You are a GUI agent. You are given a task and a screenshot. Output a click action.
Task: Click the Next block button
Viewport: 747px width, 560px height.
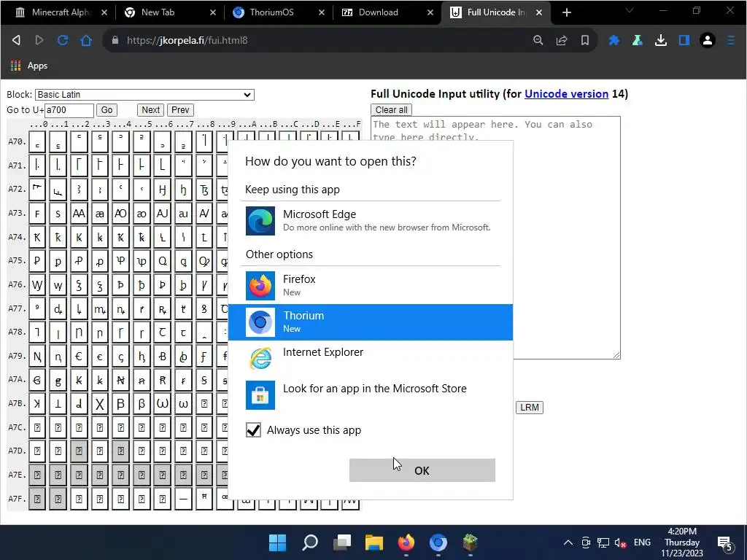[x=150, y=110]
